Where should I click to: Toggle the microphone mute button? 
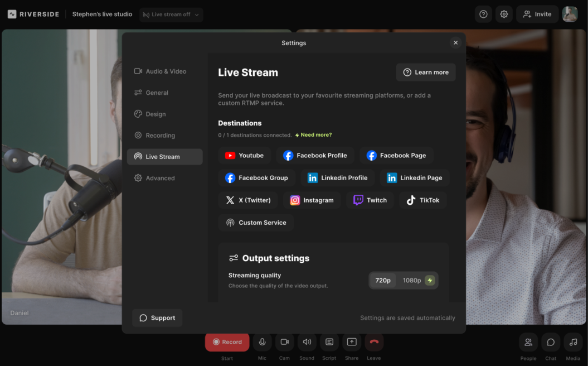pyautogui.click(x=262, y=342)
